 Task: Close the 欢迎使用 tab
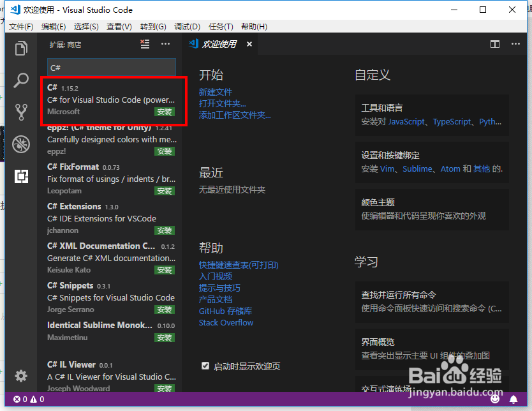pyautogui.click(x=249, y=44)
